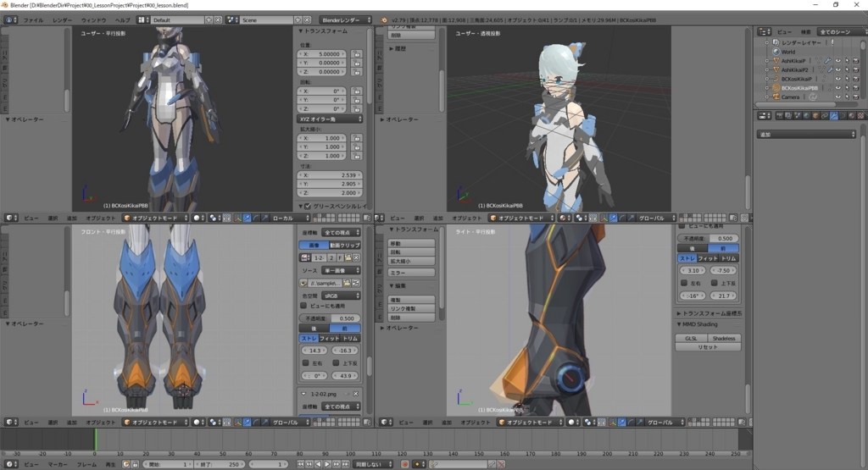This screenshot has width=868, height=470.
Task: Jump to the end frame in the timeline
Action: click(x=346, y=464)
